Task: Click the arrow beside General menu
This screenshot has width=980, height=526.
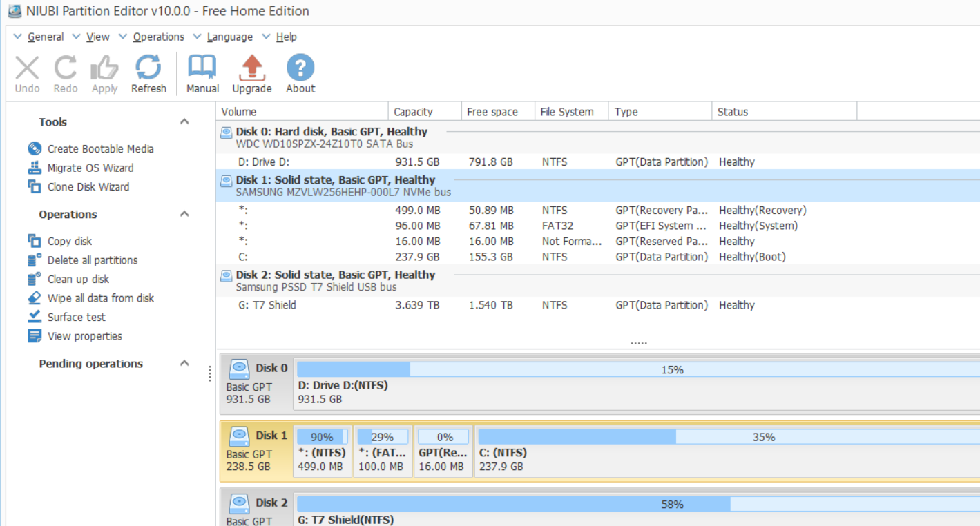Action: tap(18, 37)
